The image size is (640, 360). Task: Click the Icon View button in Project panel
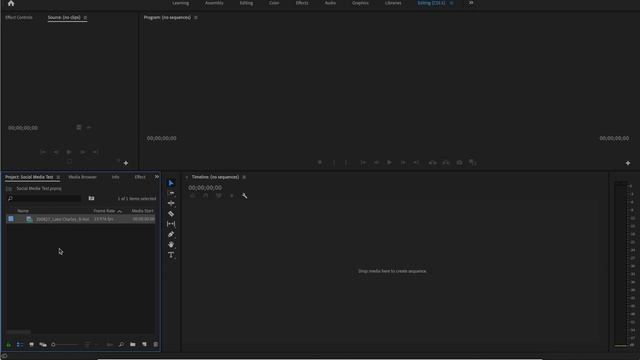click(31, 344)
